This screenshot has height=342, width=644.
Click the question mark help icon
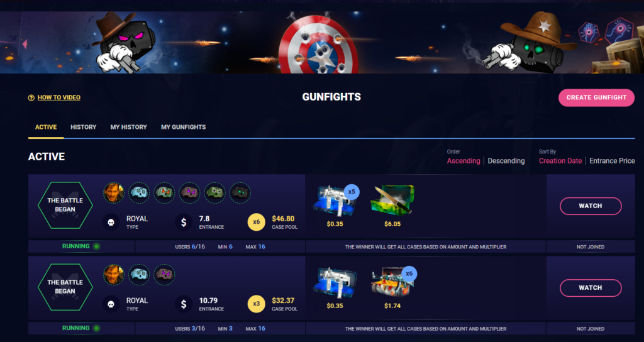[x=31, y=97]
